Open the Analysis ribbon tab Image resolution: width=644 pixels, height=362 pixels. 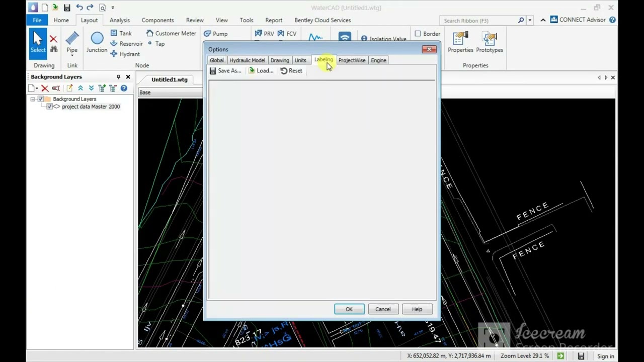coord(120,20)
